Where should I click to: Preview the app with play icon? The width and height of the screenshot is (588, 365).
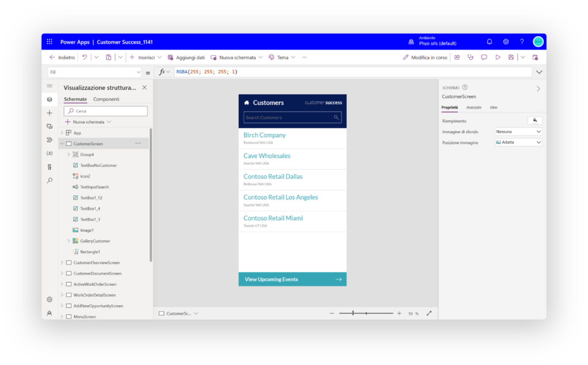click(498, 57)
